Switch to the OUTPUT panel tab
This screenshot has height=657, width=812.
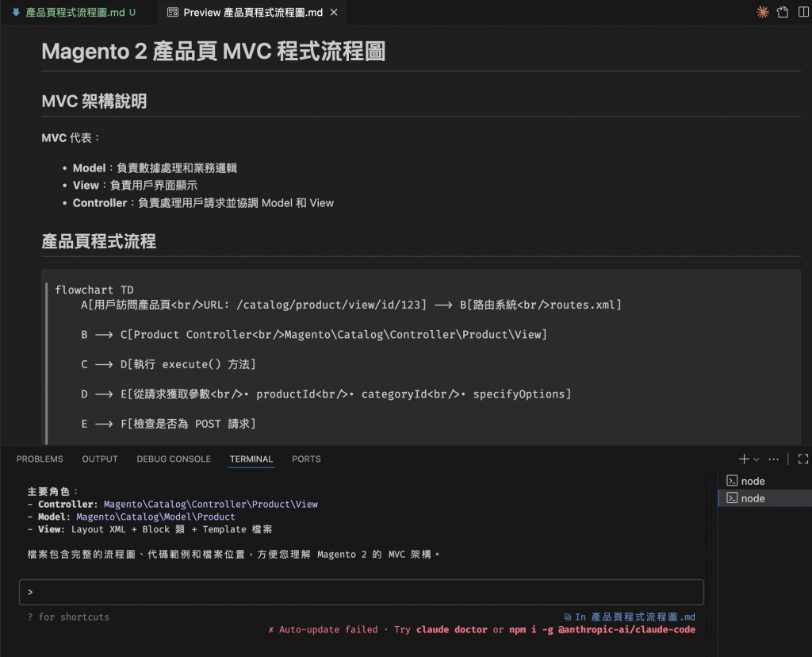pos(100,459)
